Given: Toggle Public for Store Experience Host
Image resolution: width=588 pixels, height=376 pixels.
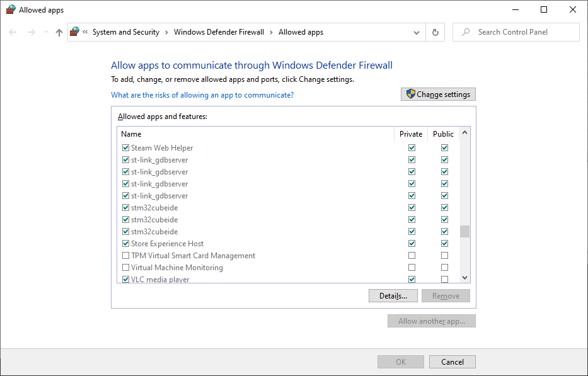Looking at the screenshot, I should [x=444, y=244].
